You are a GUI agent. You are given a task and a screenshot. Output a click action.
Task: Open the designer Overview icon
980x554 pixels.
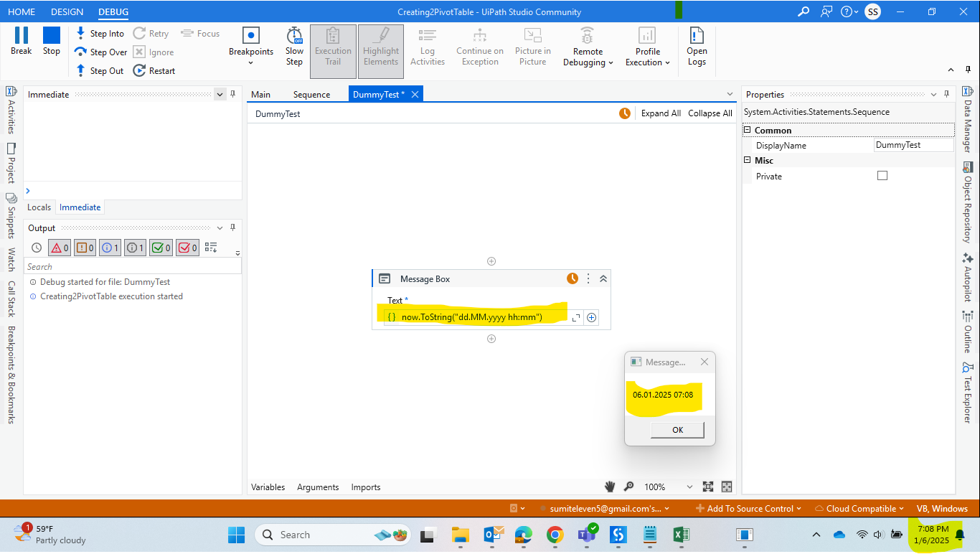[x=727, y=487]
